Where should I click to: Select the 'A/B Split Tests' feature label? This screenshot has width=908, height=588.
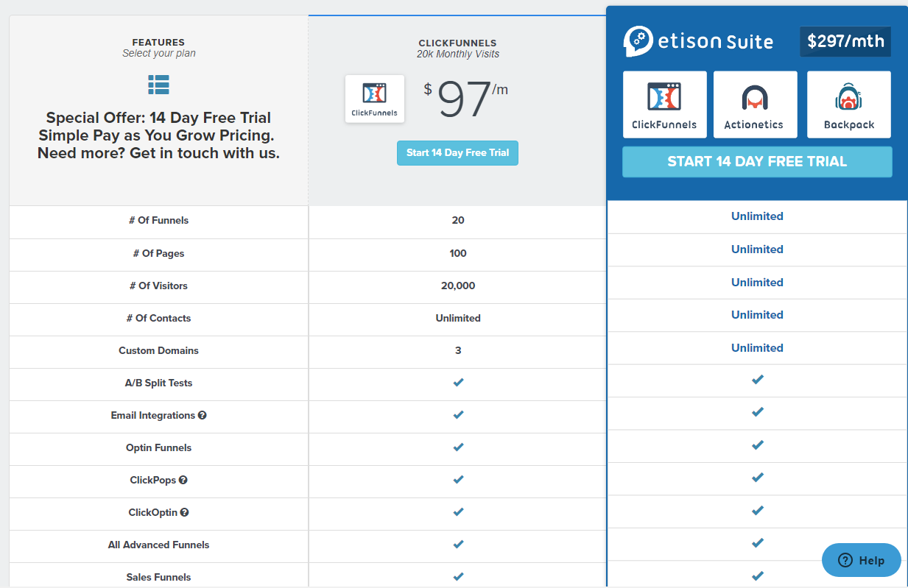(159, 383)
